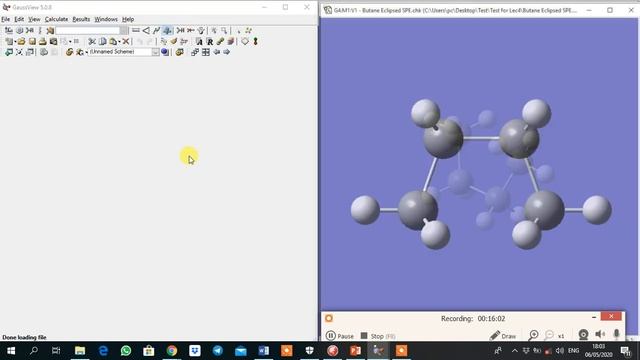Select the Modify Bond tool
640x360 pixels.
tap(136, 30)
